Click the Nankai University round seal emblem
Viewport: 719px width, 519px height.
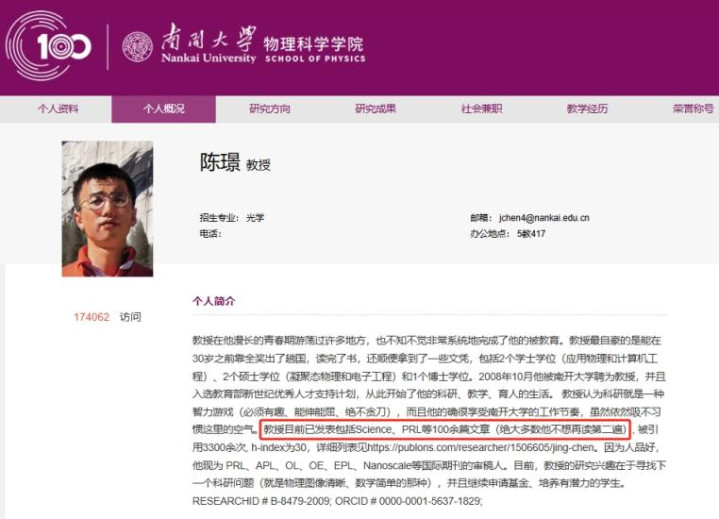pos(138,46)
